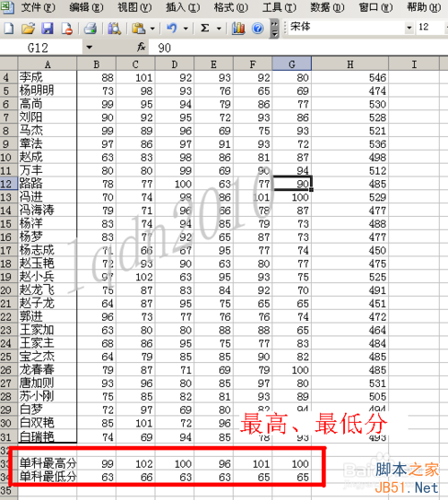This screenshot has height=500, width=448.
Task: Click the total cell 505
Action: pos(350,396)
